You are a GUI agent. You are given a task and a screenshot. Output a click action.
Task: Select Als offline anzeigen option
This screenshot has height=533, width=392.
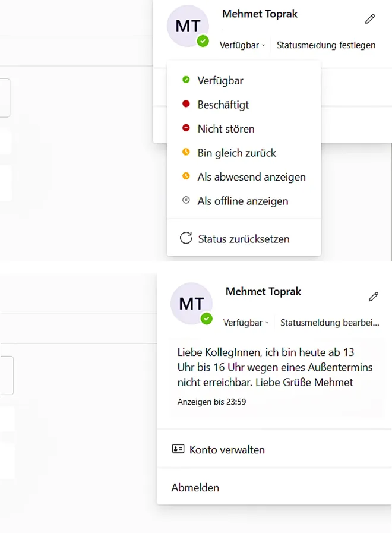click(x=242, y=201)
